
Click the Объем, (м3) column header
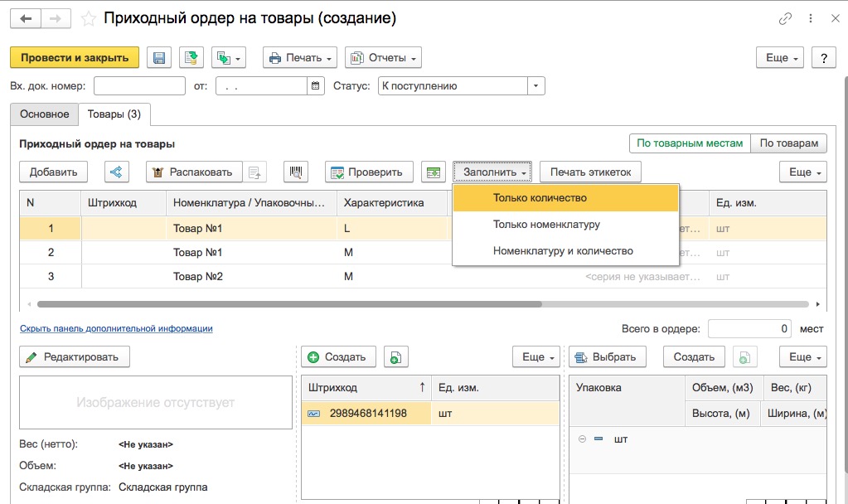(723, 388)
